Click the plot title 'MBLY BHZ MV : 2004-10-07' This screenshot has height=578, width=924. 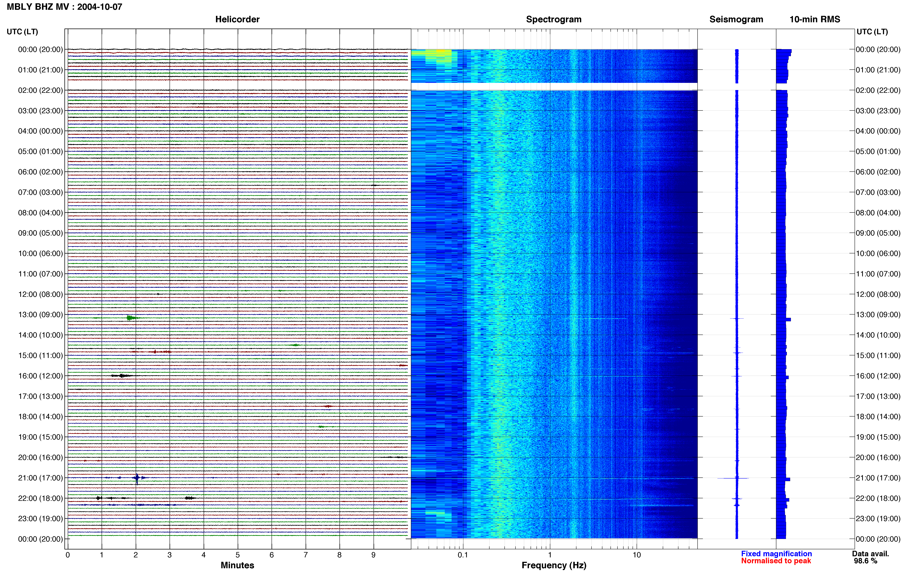[65, 6]
